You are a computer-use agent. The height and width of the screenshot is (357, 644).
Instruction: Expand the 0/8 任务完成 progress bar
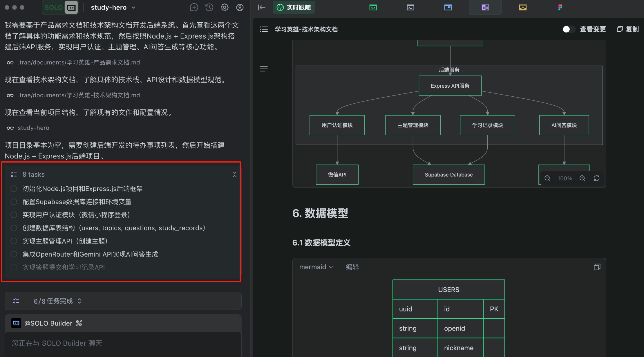point(79,301)
